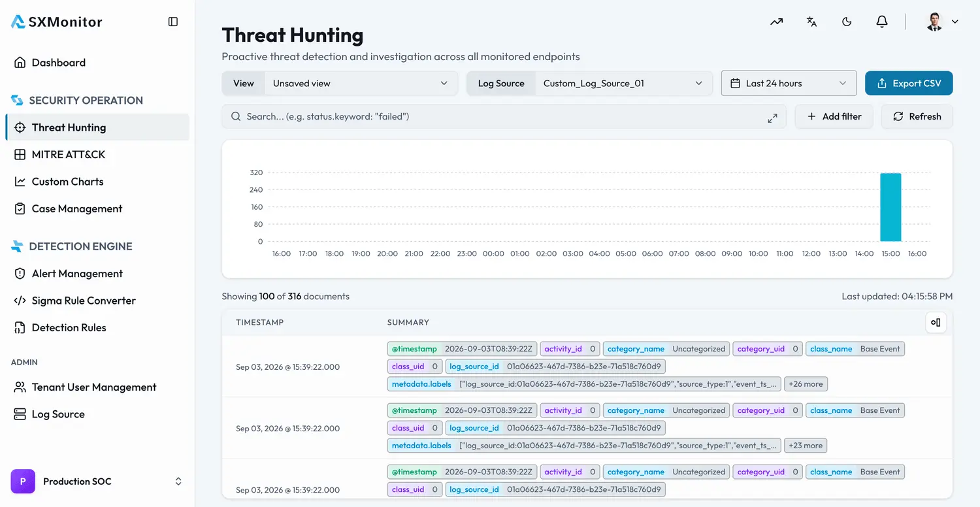Click the SECURITY OPERATION section header
This screenshot has height=507, width=980.
click(76, 101)
